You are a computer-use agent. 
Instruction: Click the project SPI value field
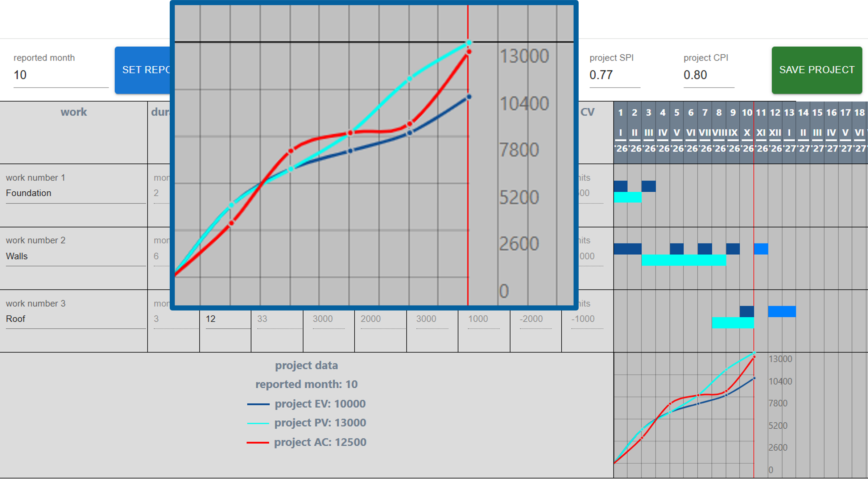pyautogui.click(x=614, y=75)
